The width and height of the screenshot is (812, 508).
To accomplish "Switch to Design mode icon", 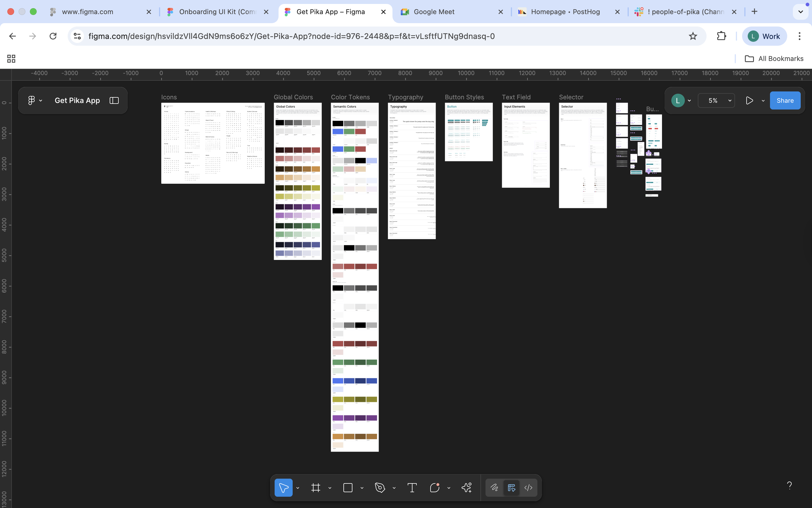I will [511, 487].
